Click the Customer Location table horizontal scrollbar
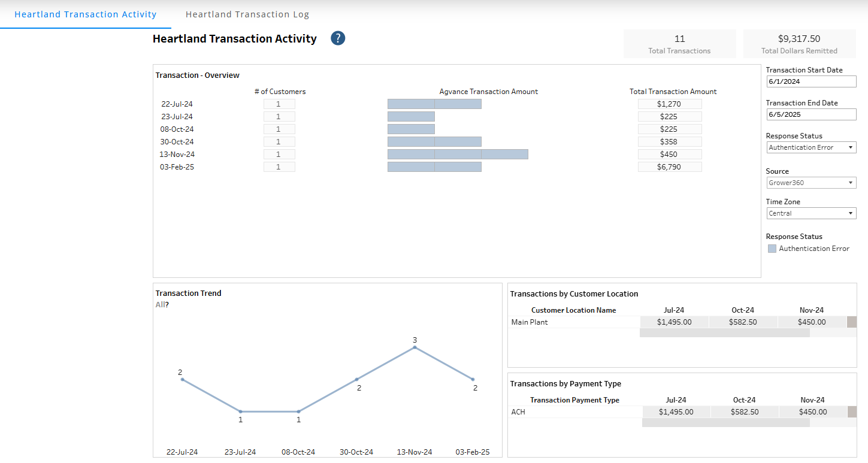Viewport: 868px width, 463px height. coord(725,333)
